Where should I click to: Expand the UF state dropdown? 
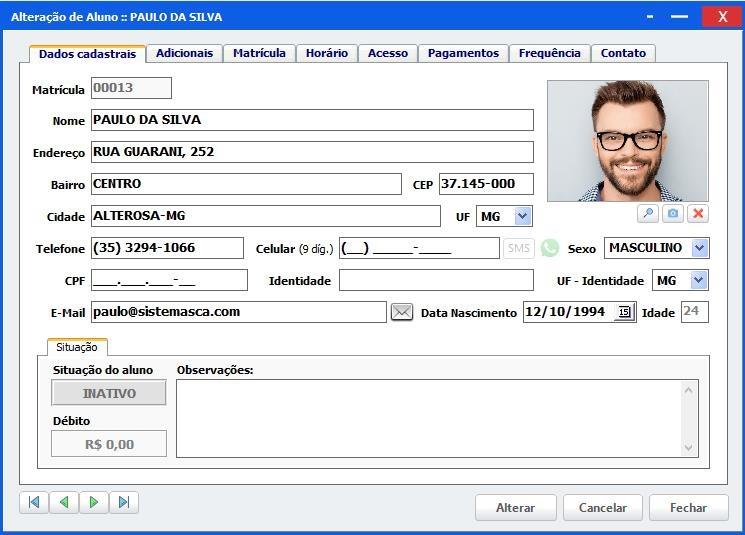[x=522, y=216]
